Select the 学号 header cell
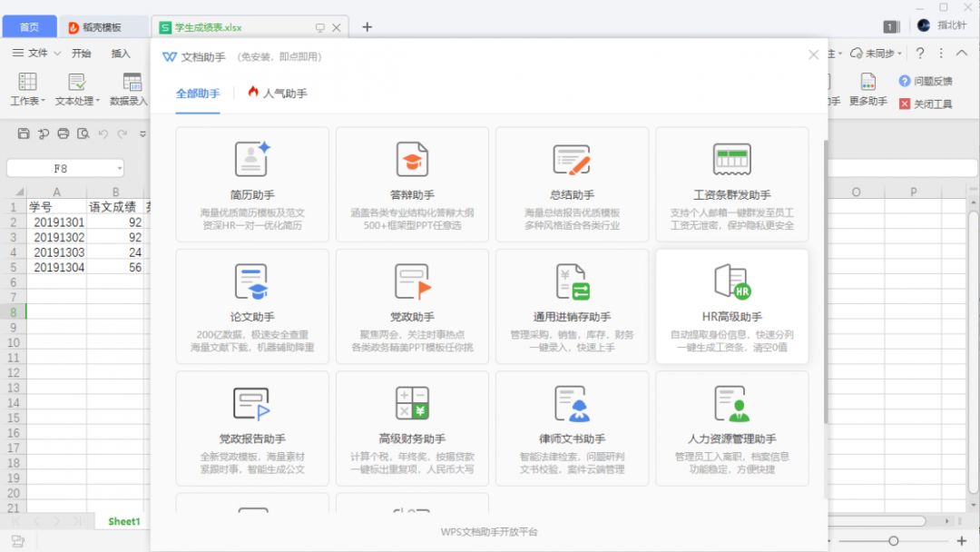980x552 pixels. (x=56, y=207)
